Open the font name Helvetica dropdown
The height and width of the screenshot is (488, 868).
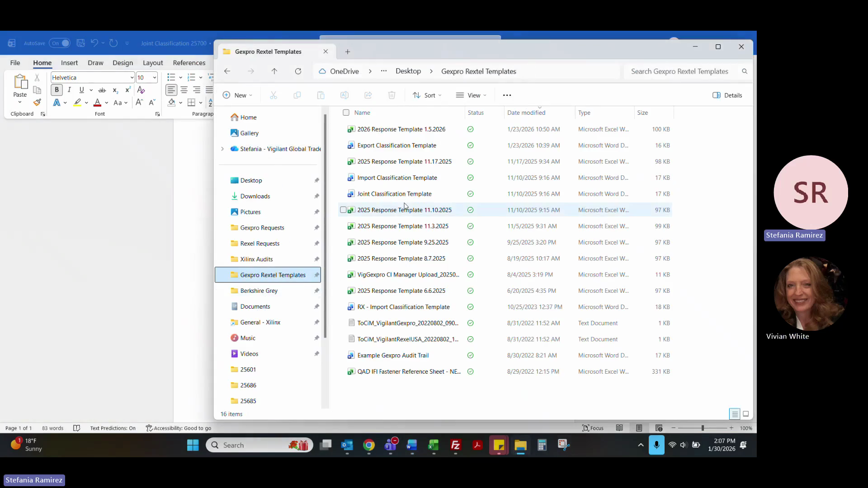click(132, 78)
